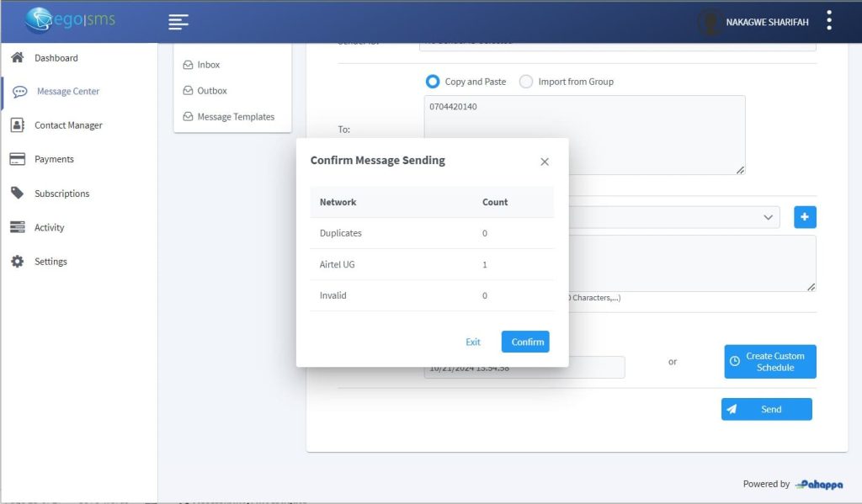Select the Copy and Paste option

click(x=433, y=82)
